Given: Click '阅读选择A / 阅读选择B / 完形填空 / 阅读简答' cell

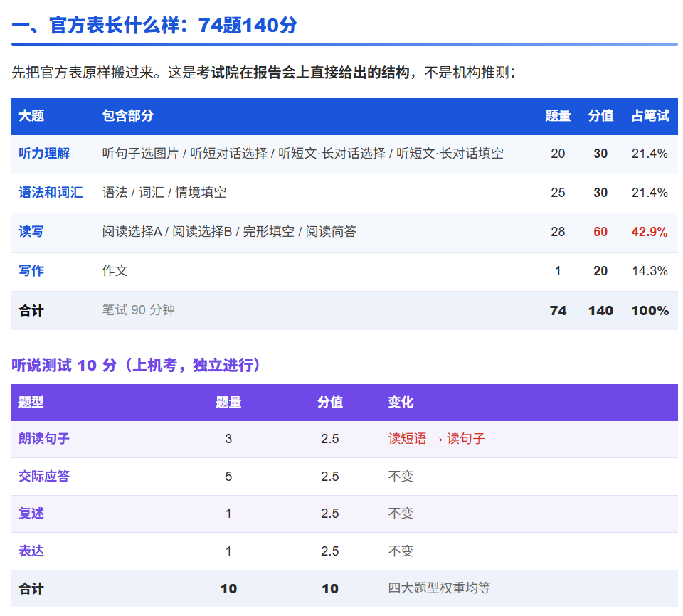Looking at the screenshot, I should point(230,231).
